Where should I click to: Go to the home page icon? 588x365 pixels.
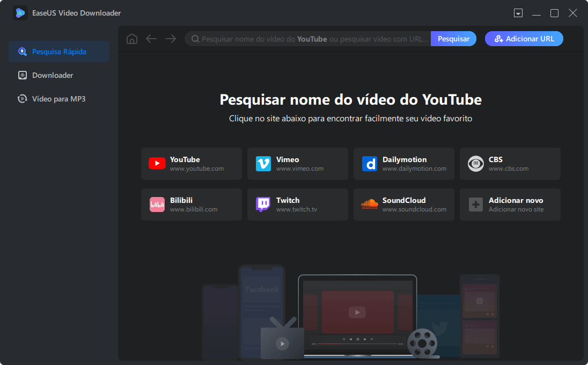pyautogui.click(x=132, y=39)
